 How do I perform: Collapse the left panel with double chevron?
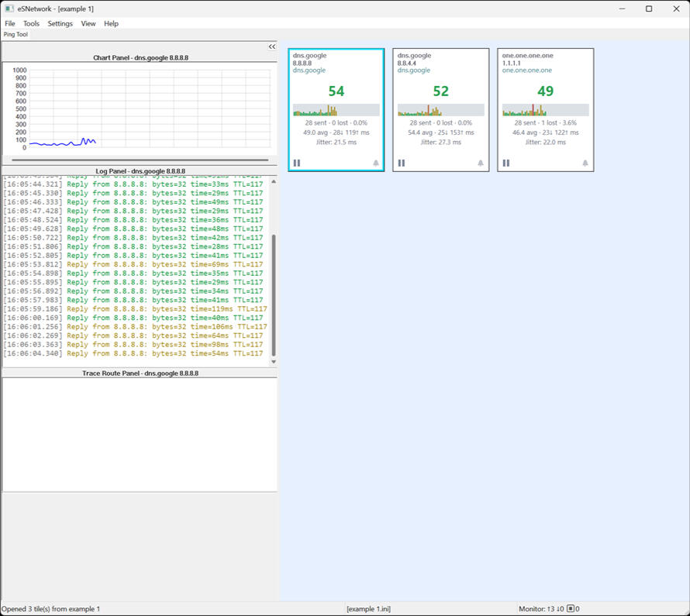[x=272, y=46]
